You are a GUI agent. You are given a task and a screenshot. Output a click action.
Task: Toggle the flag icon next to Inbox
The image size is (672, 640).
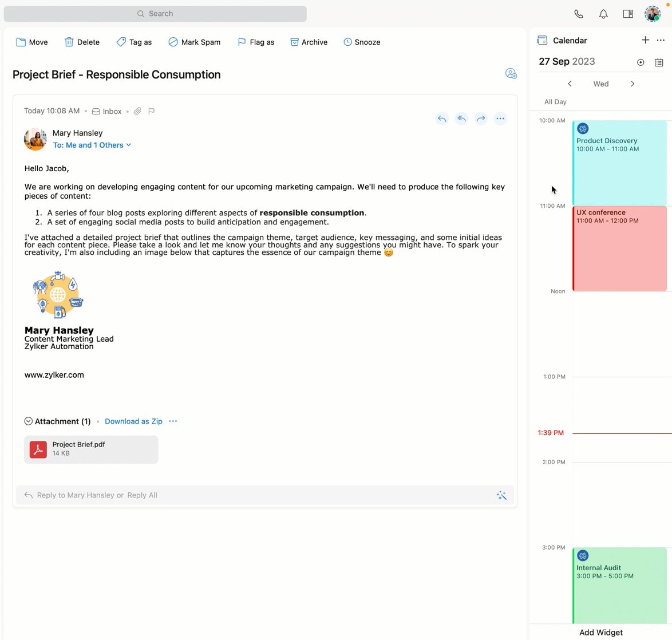pyautogui.click(x=151, y=111)
